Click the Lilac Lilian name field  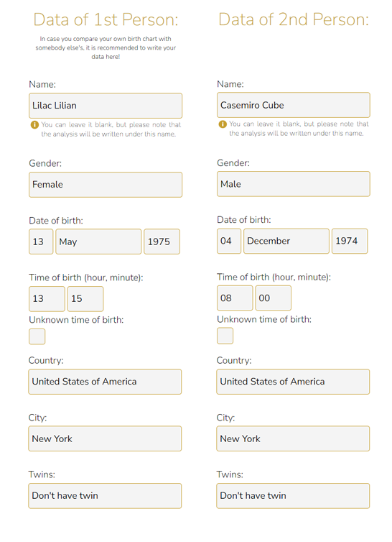[106, 106]
